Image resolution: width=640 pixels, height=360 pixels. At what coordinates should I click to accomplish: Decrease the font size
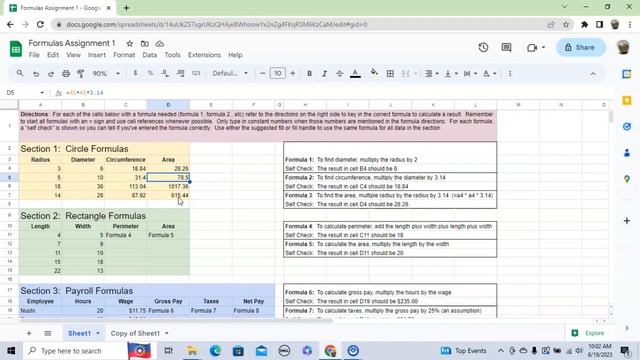[x=262, y=73]
